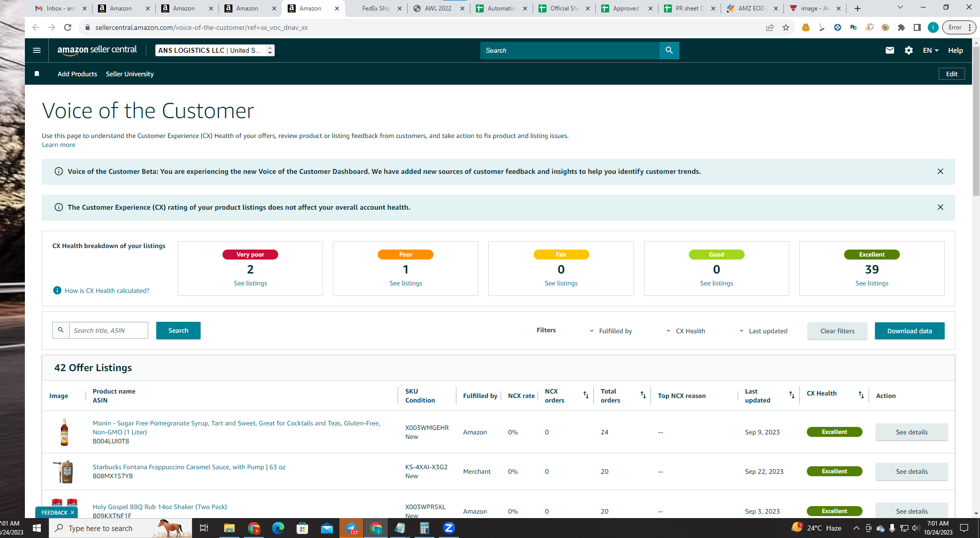
Task: Click the teal Search button beside title field
Action: tap(178, 330)
